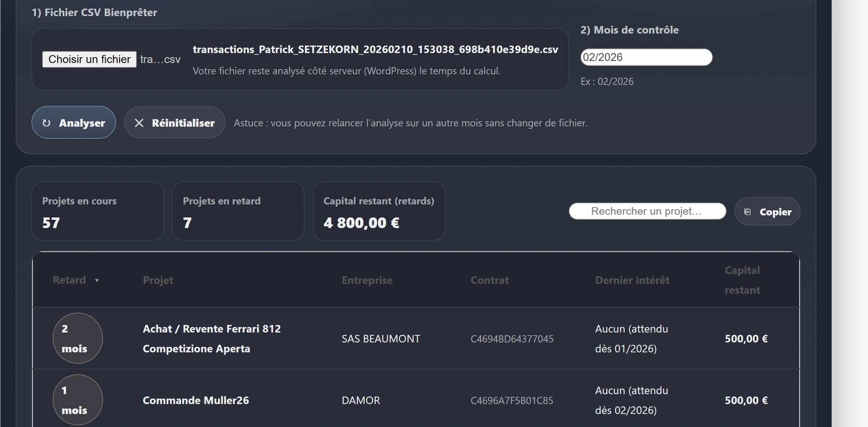Screen dimensions: 868x427
Task: Open the Choisir un fichier file picker
Action: pyautogui.click(x=89, y=59)
